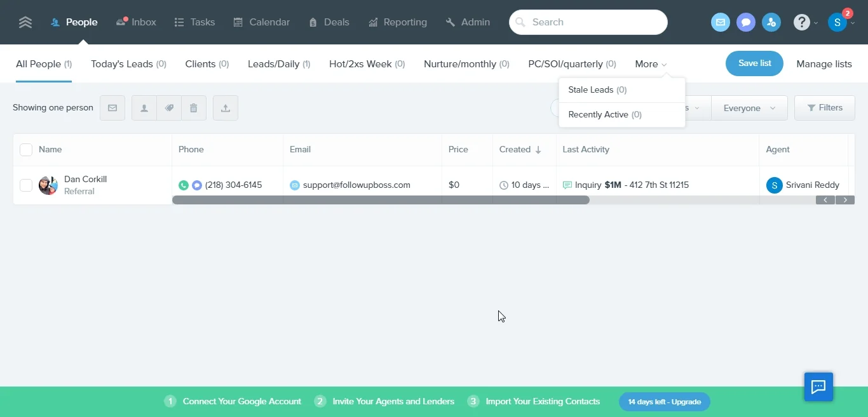The width and height of the screenshot is (868, 417).
Task: Click Import Your Existing Contacts step
Action: pyautogui.click(x=534, y=402)
